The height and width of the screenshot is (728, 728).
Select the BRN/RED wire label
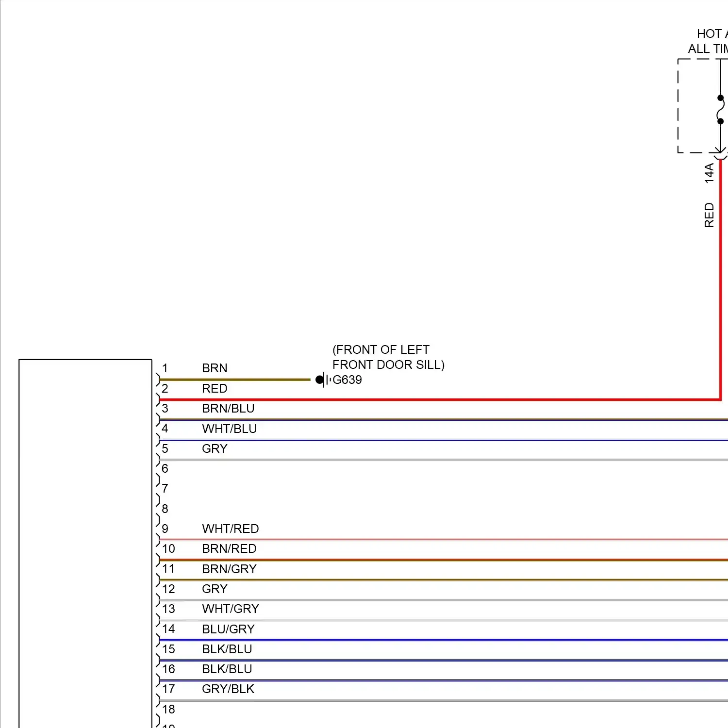coord(229,548)
